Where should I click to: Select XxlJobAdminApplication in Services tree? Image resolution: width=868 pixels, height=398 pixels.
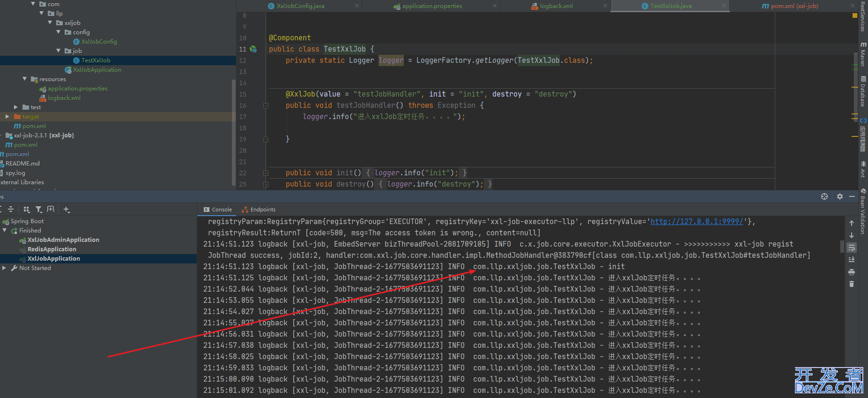(63, 240)
